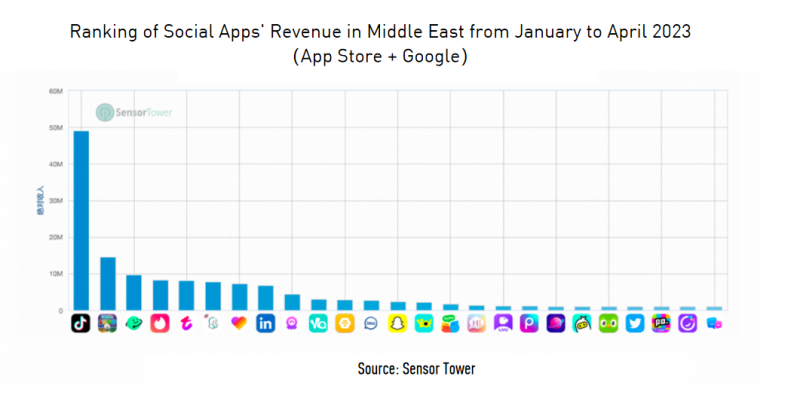This screenshot has width=800, height=398.
Task: Select the Duolingo green owl icon
Action: tap(608, 323)
